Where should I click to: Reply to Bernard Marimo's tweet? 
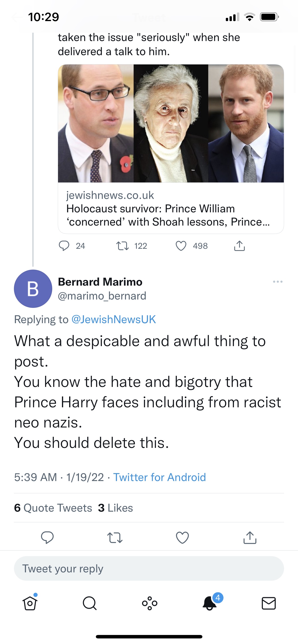[x=47, y=538]
